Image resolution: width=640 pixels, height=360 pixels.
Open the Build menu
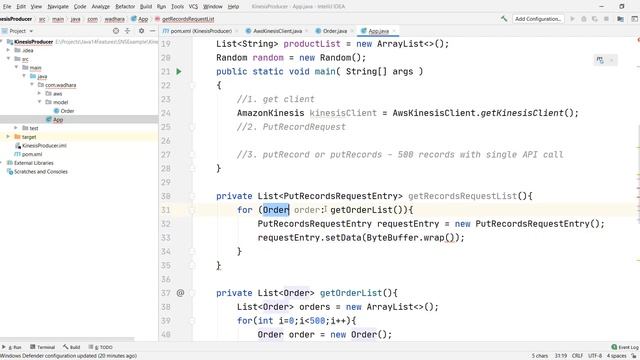[146, 7]
